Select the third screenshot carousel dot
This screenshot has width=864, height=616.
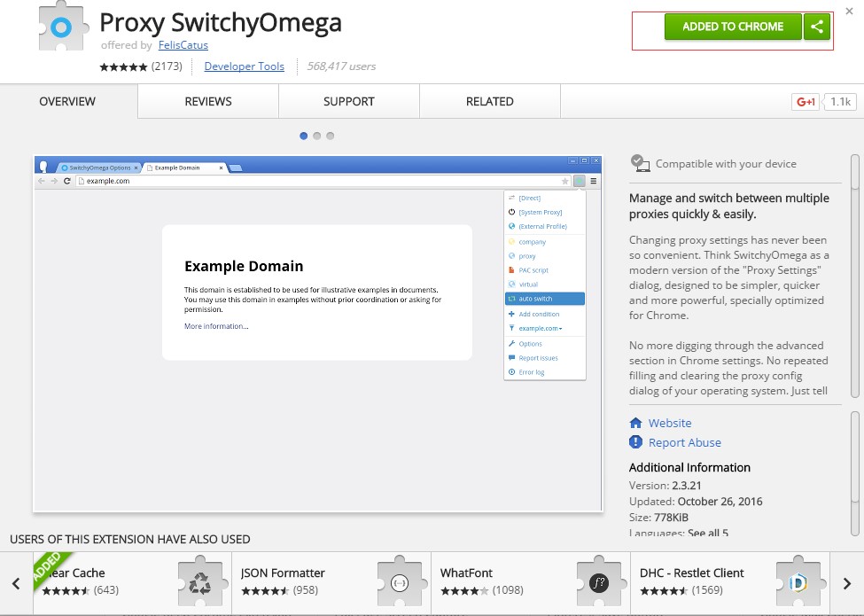pos(330,136)
